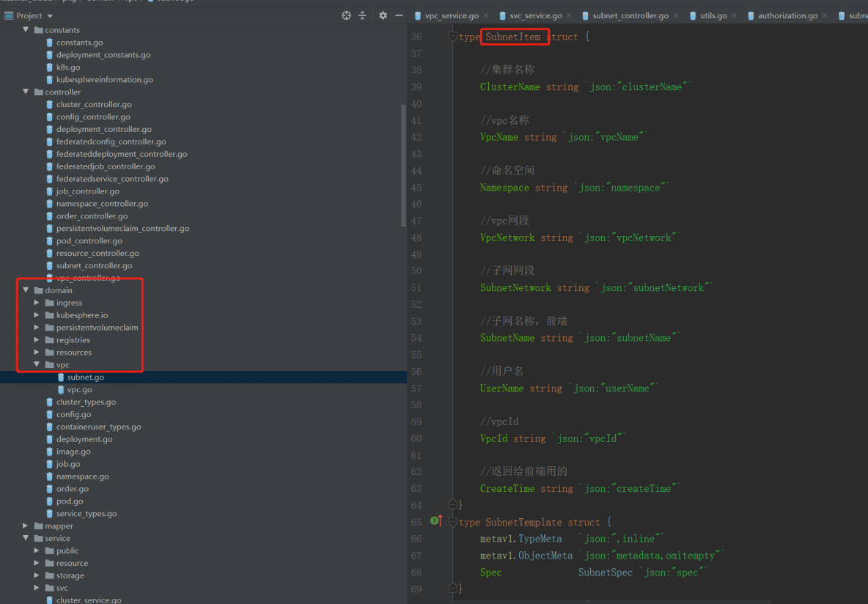Collapse the SubnetTemplate struct fold arrow on line 65
Image resolution: width=868 pixels, height=604 pixels.
pyautogui.click(x=452, y=521)
